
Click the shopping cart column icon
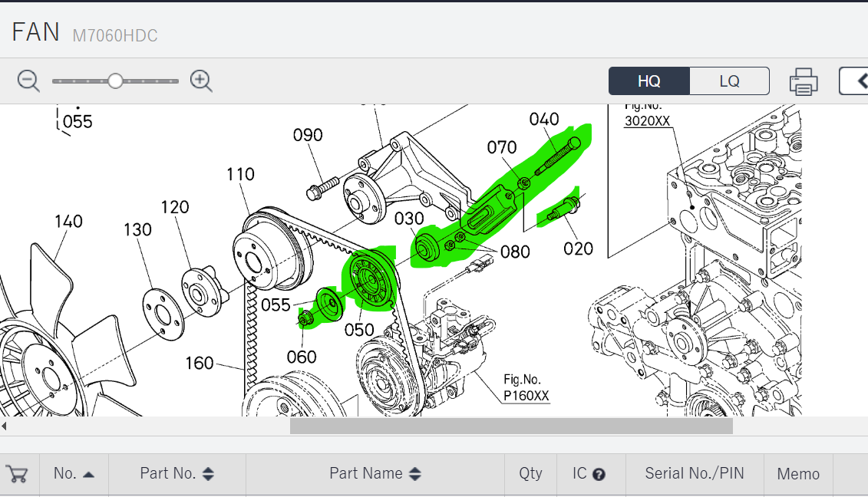click(x=16, y=474)
